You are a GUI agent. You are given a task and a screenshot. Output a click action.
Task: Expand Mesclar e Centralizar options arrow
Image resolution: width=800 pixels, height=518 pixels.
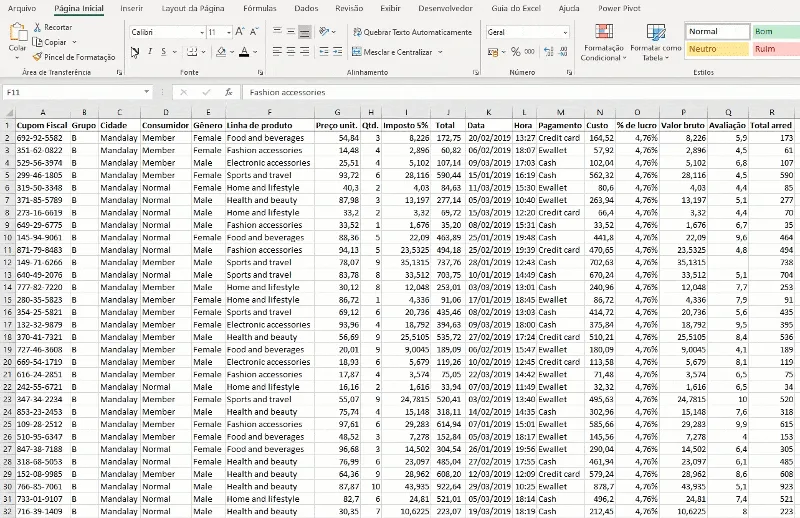440,52
